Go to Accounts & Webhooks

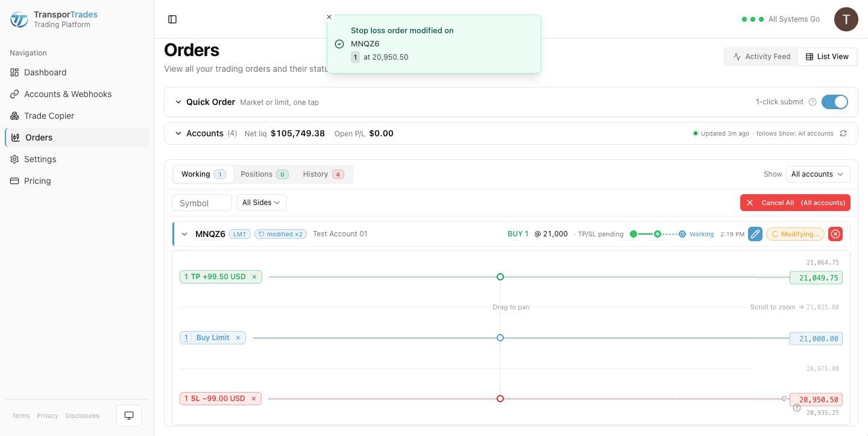pos(77,94)
